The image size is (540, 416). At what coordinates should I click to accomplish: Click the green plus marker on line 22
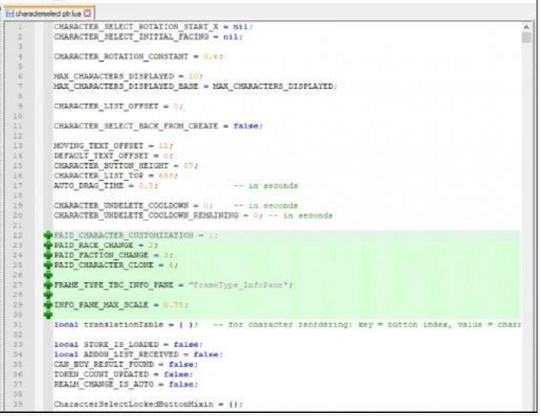48,235
